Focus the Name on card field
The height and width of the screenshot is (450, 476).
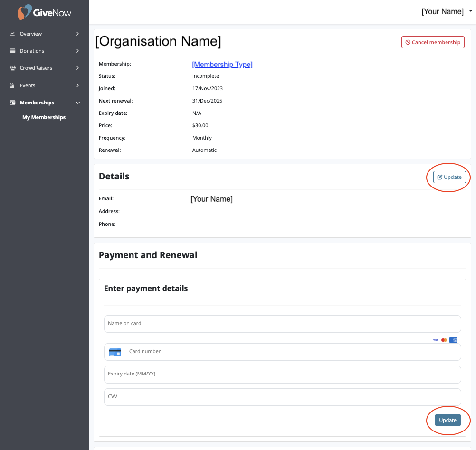(x=282, y=324)
